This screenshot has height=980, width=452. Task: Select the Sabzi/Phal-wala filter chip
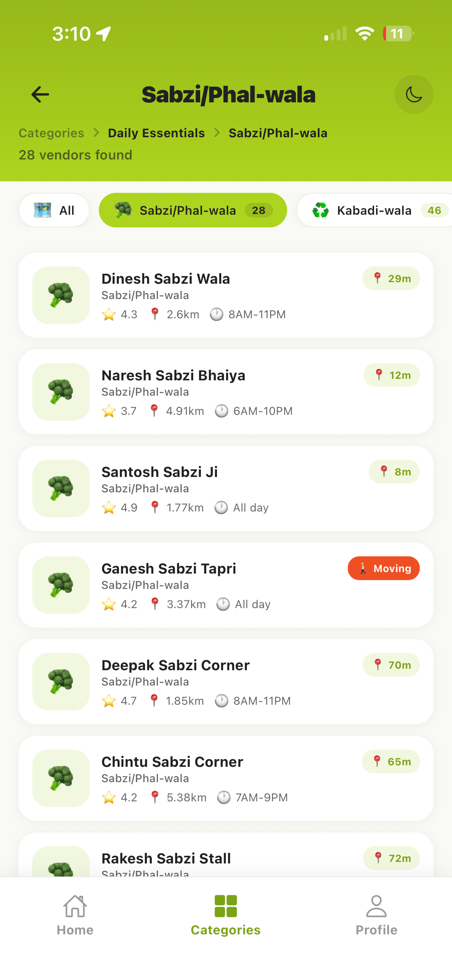[193, 210]
